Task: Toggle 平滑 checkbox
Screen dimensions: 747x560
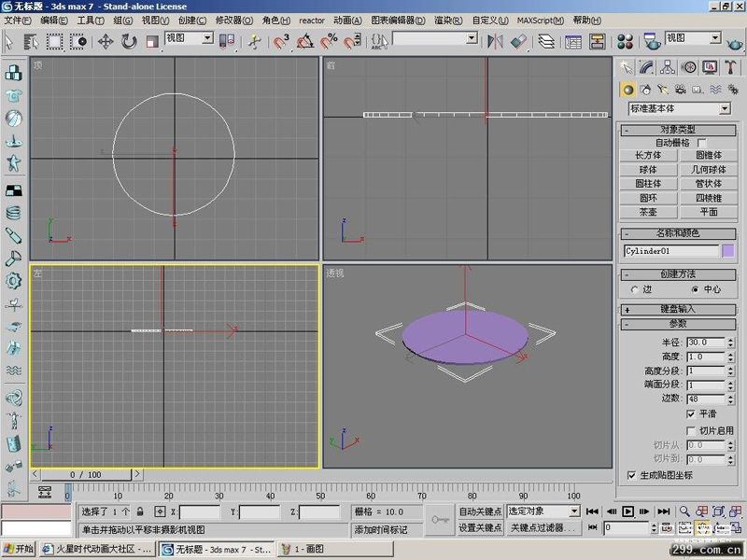Action: [691, 413]
